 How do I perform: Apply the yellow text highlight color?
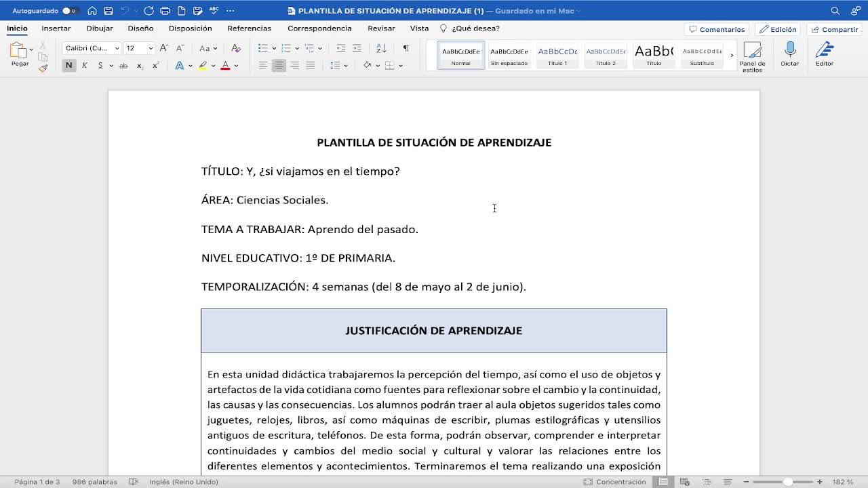coord(203,66)
